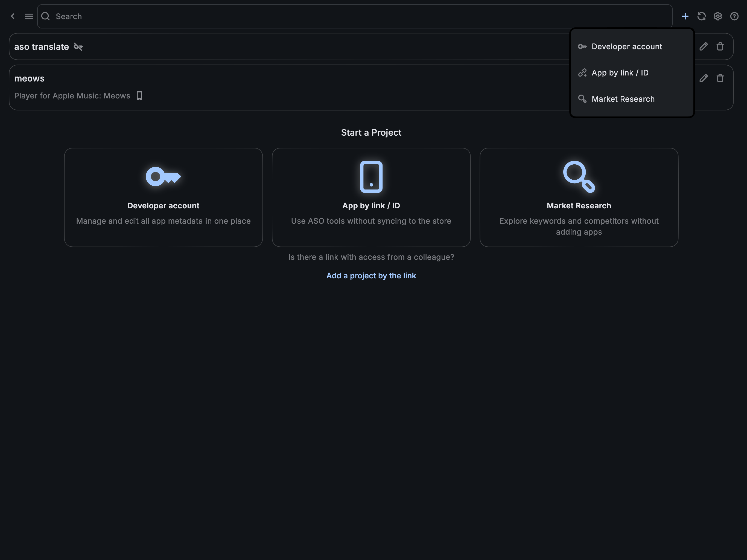Edit the aso translate project
The width and height of the screenshot is (747, 560).
[704, 46]
